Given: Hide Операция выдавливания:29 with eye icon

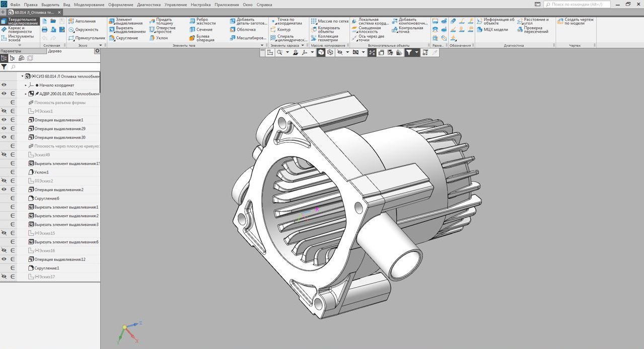Looking at the screenshot, I should pyautogui.click(x=4, y=129).
